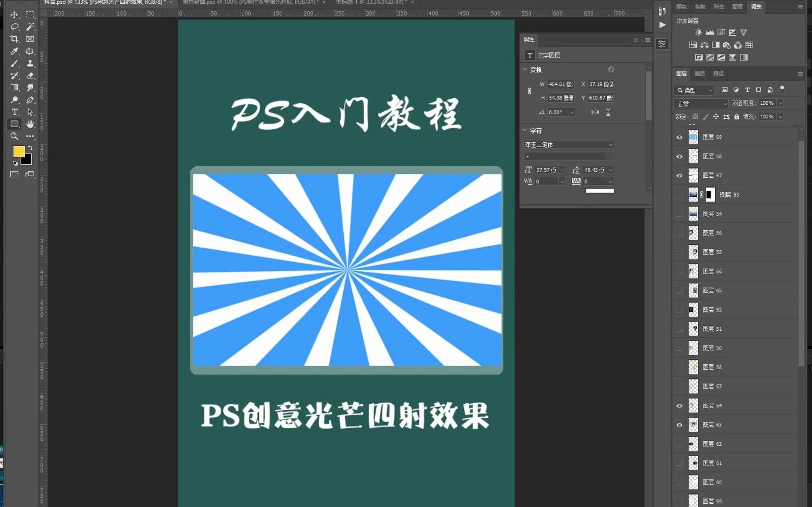Select the Move tool
The image size is (812, 507).
click(14, 15)
